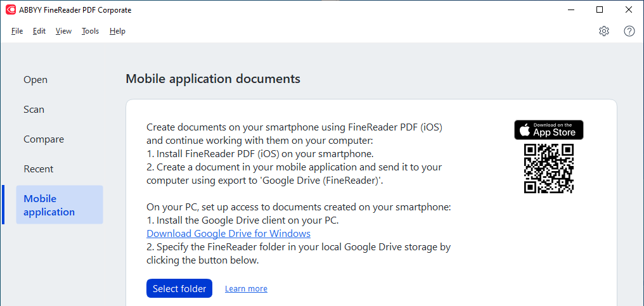Image resolution: width=644 pixels, height=306 pixels.
Task: Follow the Learn more link
Action: pos(246,289)
